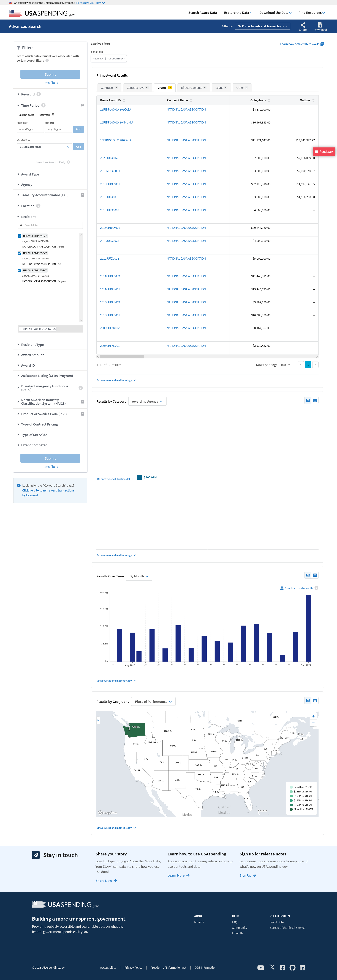
Task: Open Department of Justice (DOJ) link
Action: point(115,479)
